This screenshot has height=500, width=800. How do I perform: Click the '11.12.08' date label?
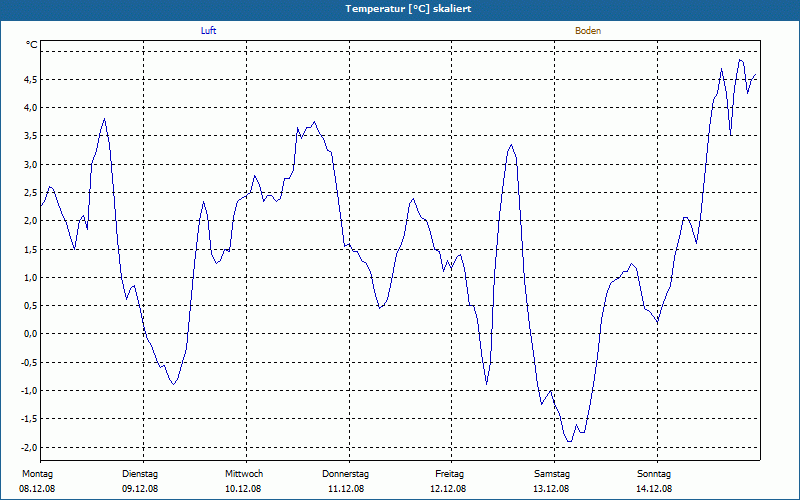pos(346,489)
